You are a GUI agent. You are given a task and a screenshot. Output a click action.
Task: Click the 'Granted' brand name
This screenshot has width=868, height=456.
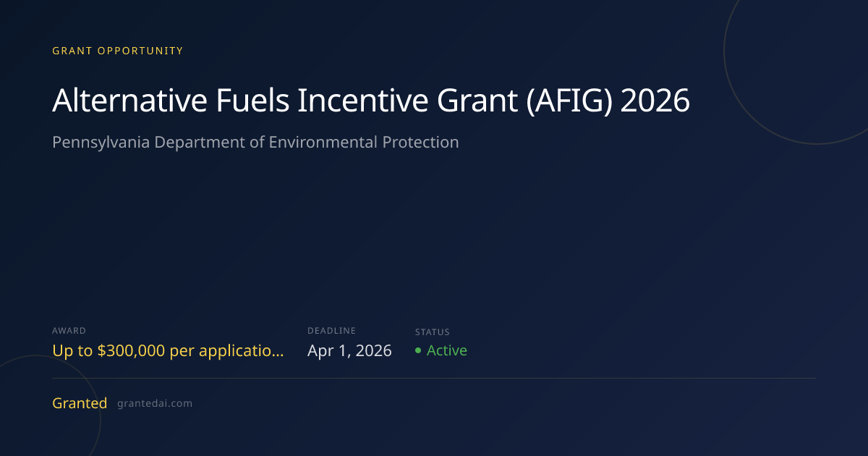(80, 403)
